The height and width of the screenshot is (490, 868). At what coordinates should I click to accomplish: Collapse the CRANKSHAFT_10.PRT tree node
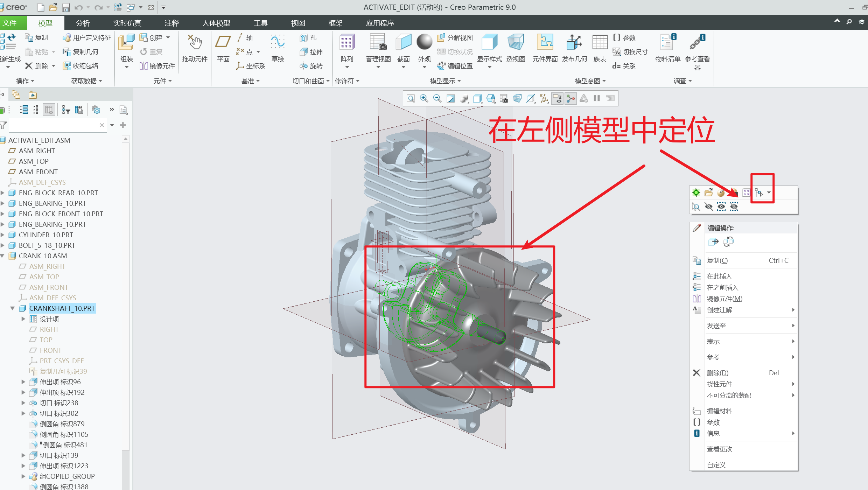[13, 308]
